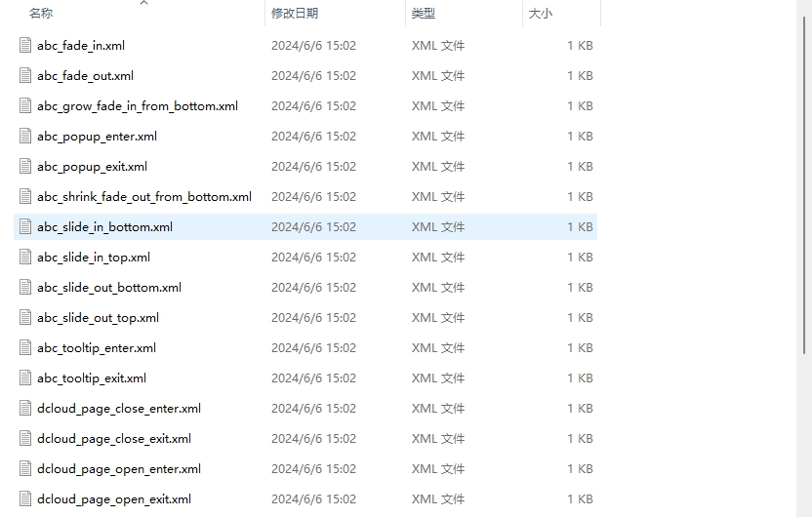Select file name abc_slide_out_bottom.xml
The width and height of the screenshot is (812, 517).
point(109,288)
